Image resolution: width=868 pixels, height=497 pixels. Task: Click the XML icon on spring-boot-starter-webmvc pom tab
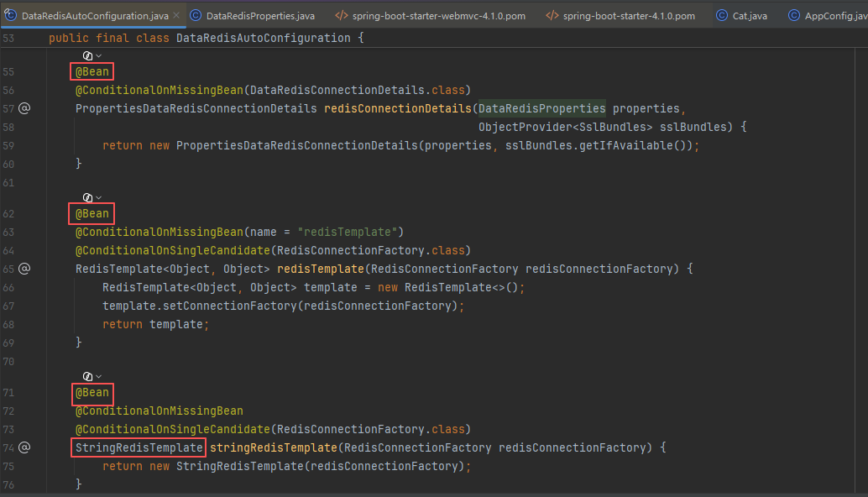click(x=342, y=15)
